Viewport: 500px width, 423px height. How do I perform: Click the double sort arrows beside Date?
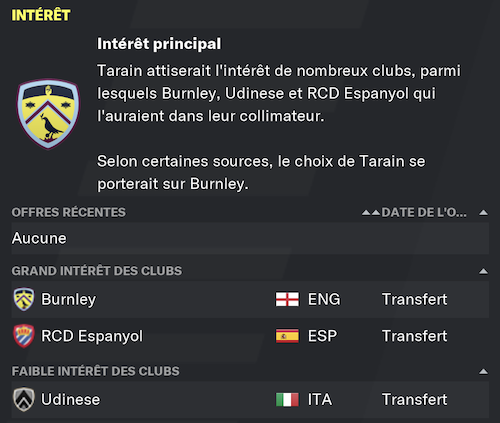(371, 213)
